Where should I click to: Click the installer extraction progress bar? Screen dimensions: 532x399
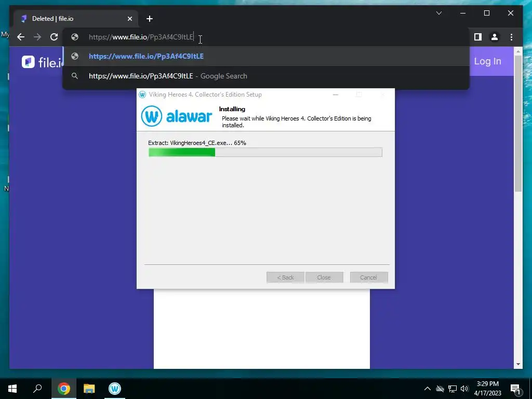tap(265, 152)
